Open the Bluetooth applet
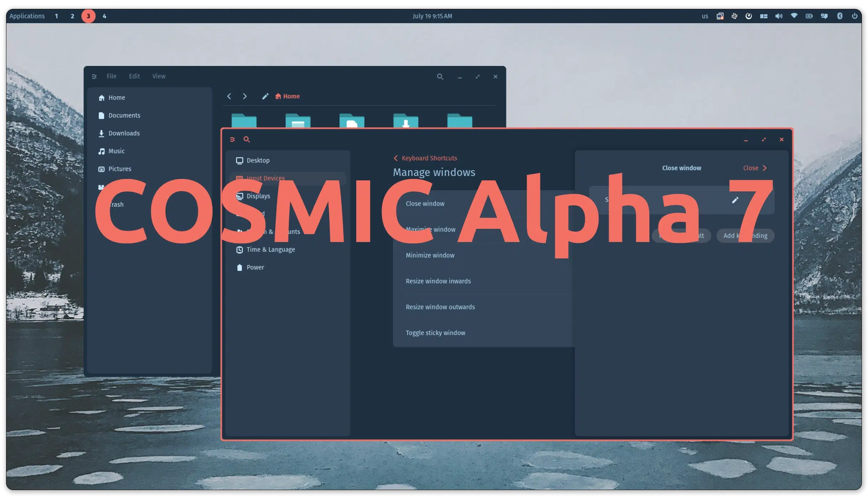Screen dimensions: 868x499 pyautogui.click(x=839, y=16)
